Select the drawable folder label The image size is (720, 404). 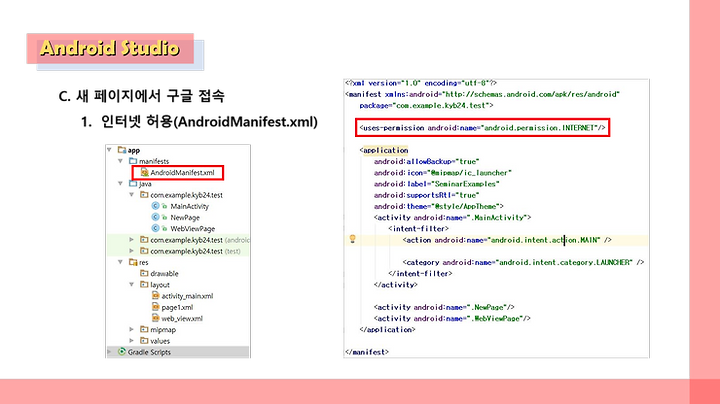tap(164, 274)
